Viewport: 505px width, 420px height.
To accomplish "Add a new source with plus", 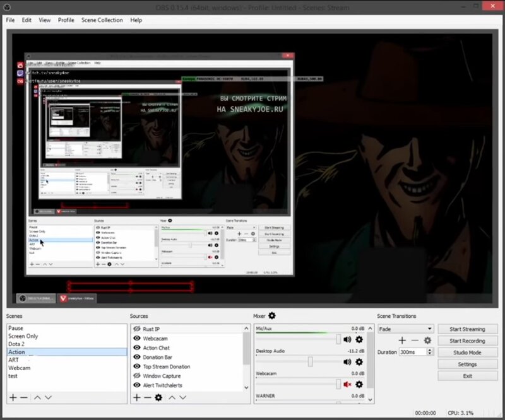I will tap(137, 397).
